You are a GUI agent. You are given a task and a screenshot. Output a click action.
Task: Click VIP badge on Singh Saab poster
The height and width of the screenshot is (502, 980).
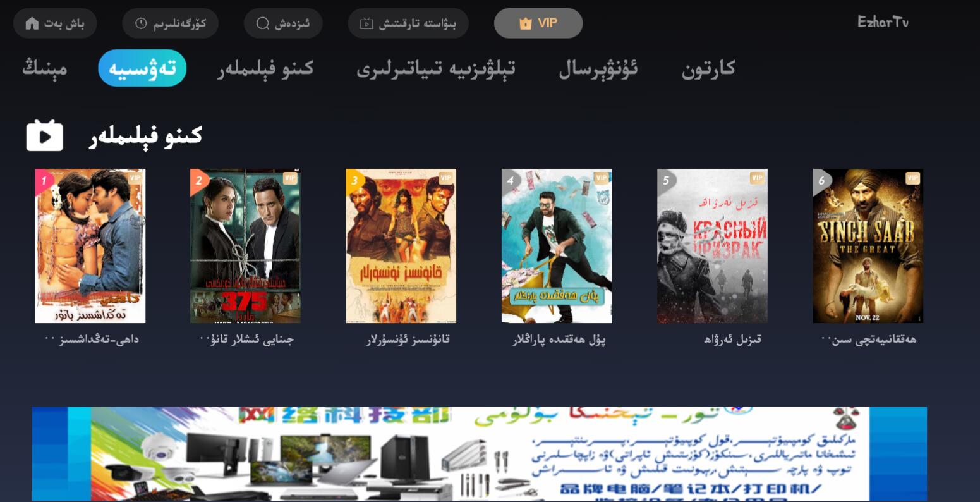[x=912, y=178]
